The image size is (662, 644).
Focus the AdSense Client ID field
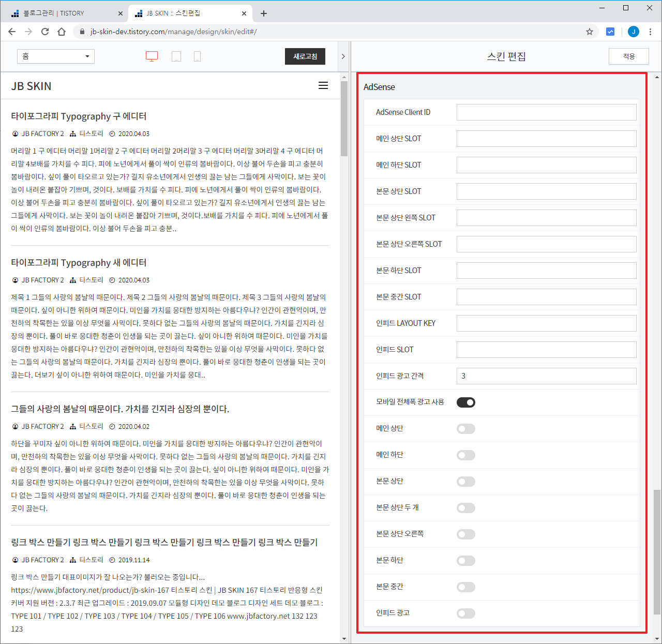[x=547, y=112]
